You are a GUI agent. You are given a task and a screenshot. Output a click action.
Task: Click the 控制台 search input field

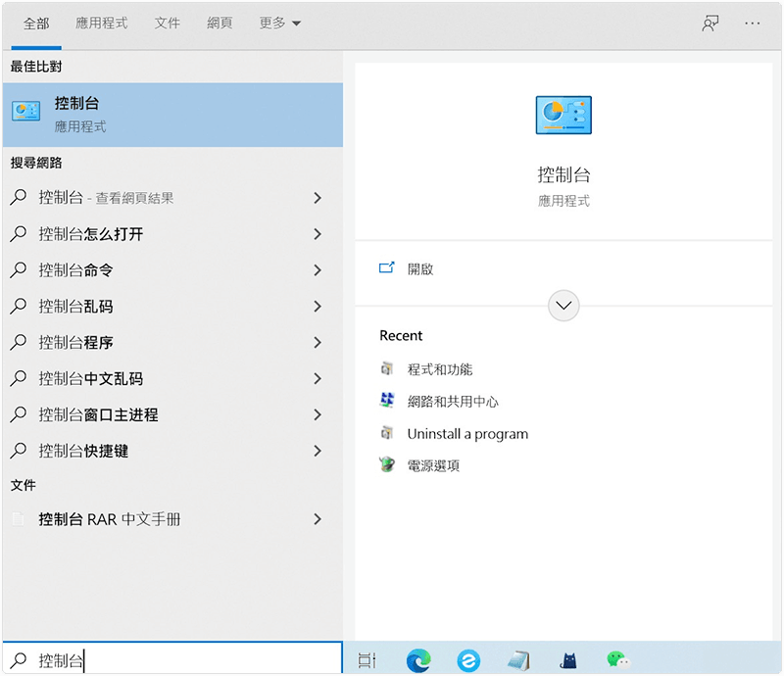(172, 660)
